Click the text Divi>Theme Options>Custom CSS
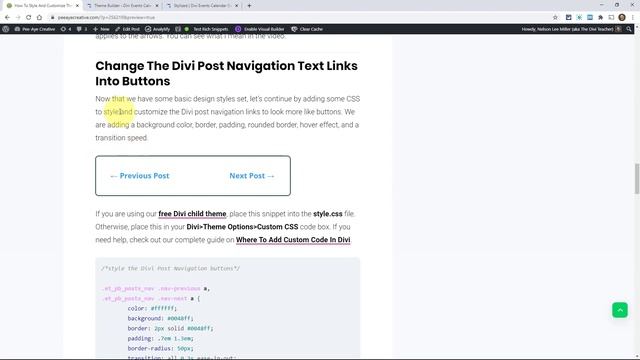This screenshot has width=640, height=360. tap(242, 227)
